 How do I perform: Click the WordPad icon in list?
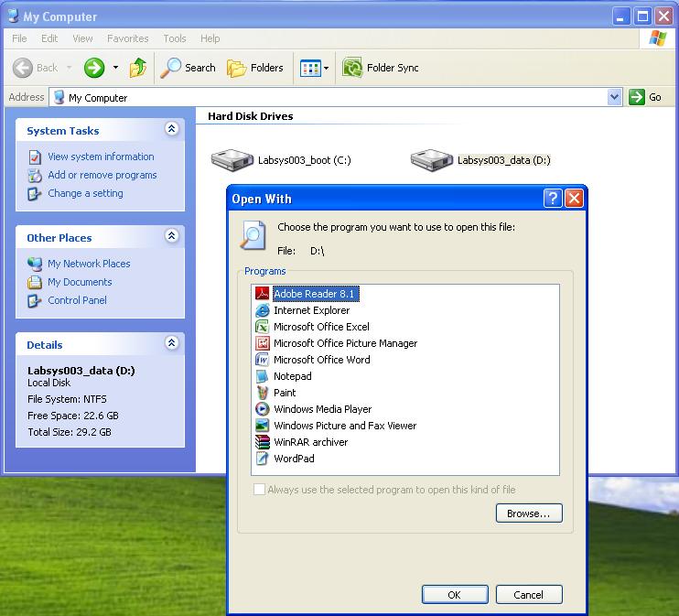coord(262,459)
